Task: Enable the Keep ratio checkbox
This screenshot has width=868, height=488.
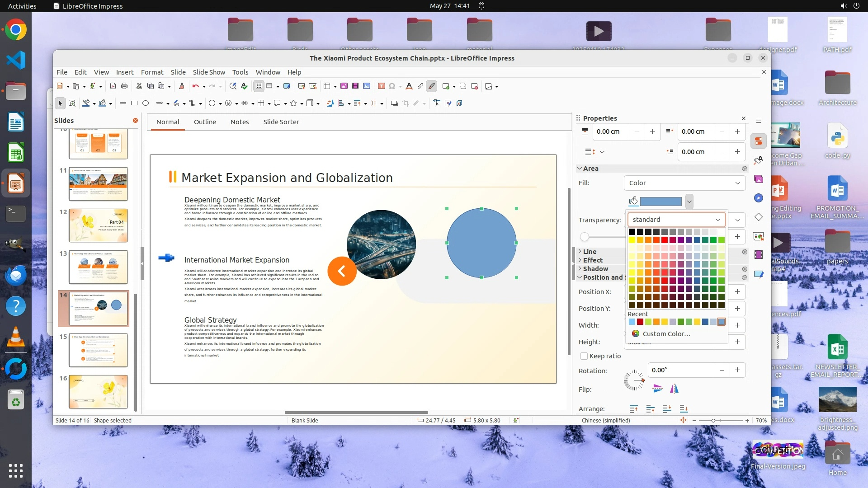Action: [x=584, y=356]
